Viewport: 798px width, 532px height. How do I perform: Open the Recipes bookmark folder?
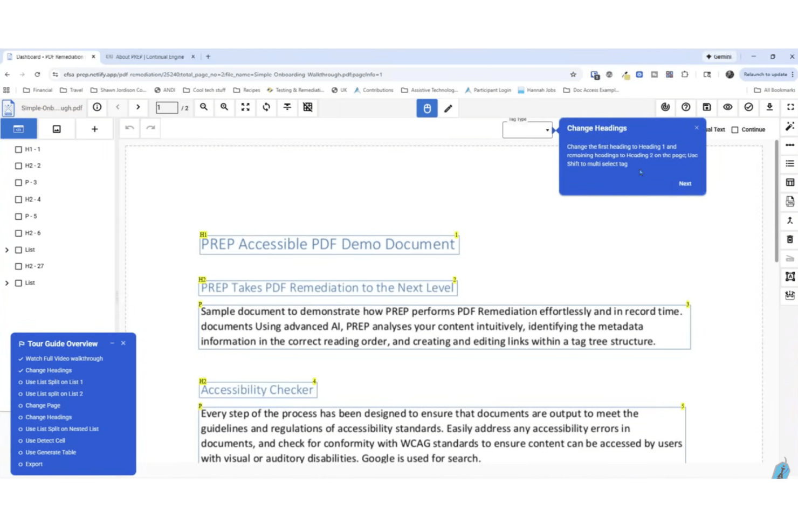coord(246,90)
